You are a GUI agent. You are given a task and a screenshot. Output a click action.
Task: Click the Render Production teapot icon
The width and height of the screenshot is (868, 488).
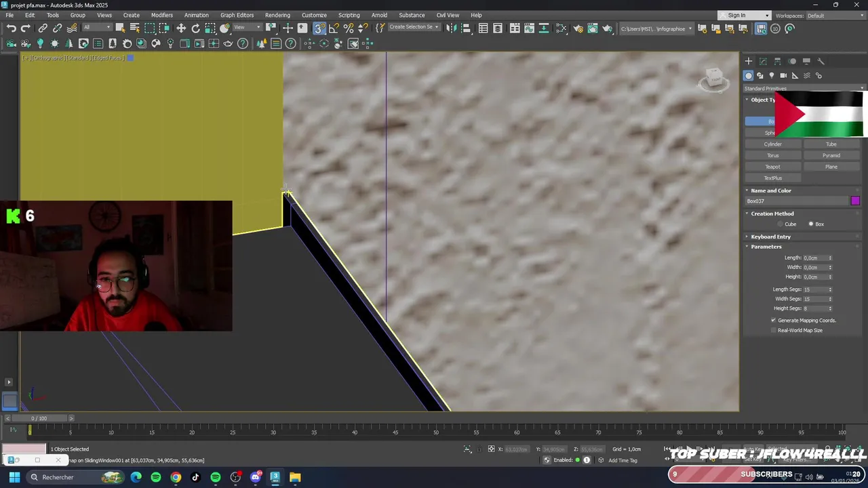click(607, 28)
